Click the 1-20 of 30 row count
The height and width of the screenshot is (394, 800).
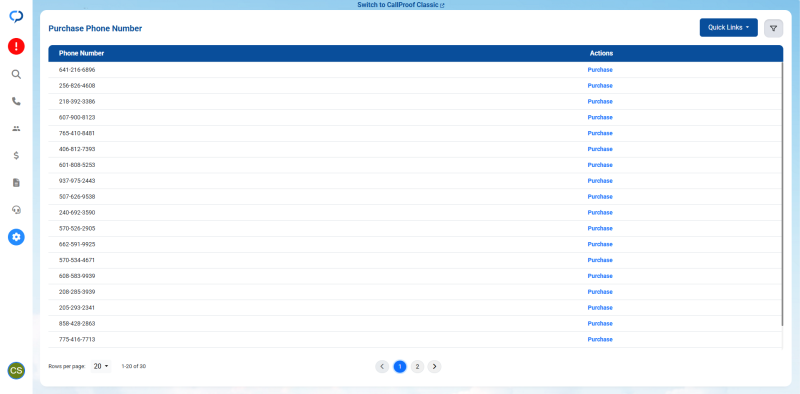click(x=134, y=366)
